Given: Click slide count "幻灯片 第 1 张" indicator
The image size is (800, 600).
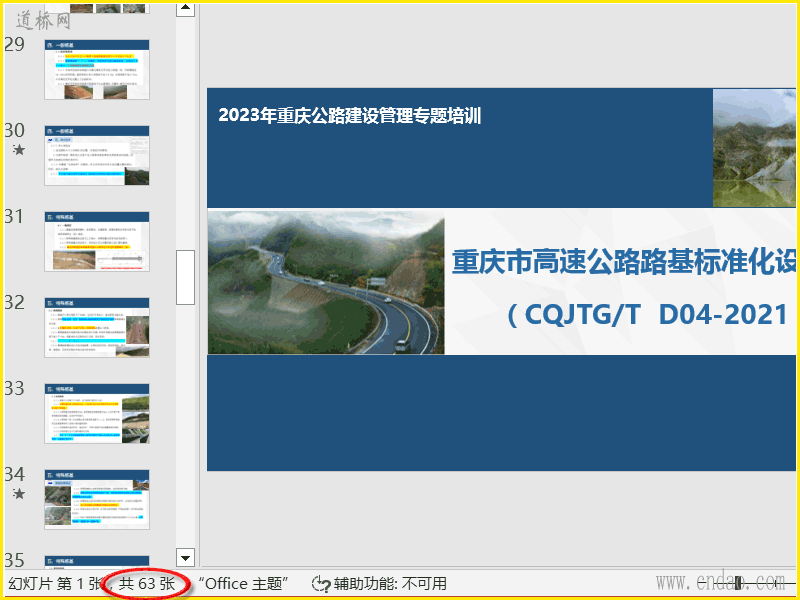Looking at the screenshot, I should (56, 583).
